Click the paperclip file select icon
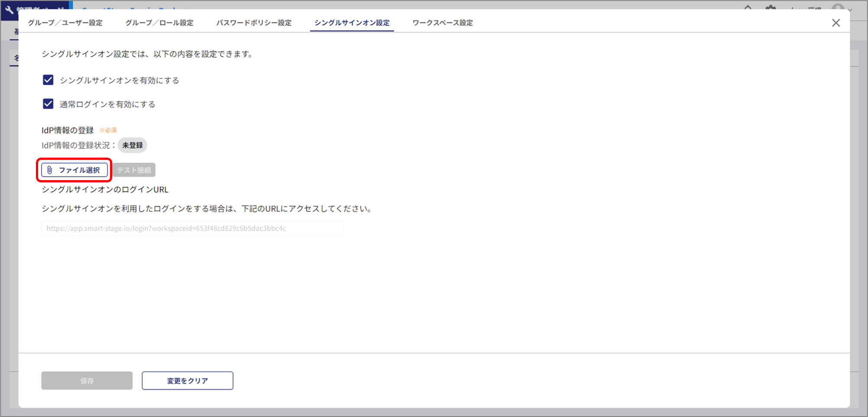The width and height of the screenshot is (868, 417). pyautogui.click(x=50, y=170)
